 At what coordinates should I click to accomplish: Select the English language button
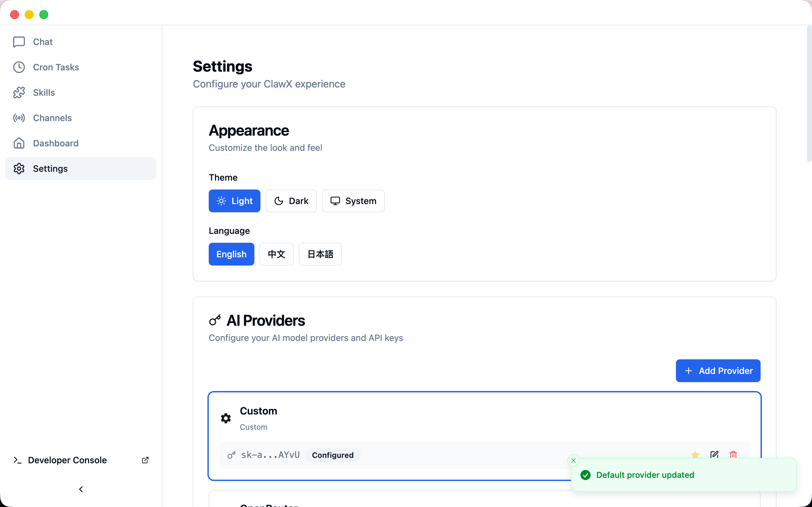[x=231, y=254]
